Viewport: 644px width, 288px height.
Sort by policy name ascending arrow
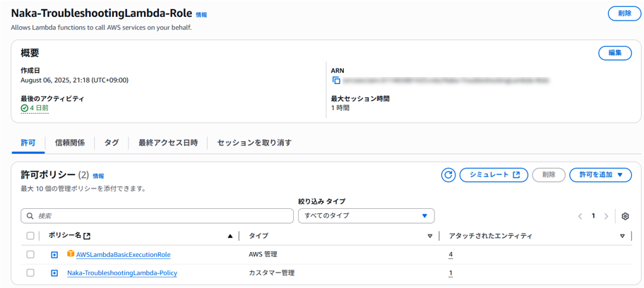230,236
